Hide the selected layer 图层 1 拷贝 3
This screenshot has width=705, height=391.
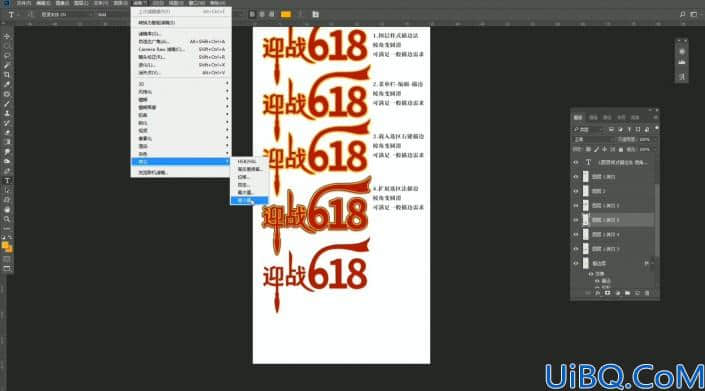pyautogui.click(x=576, y=220)
